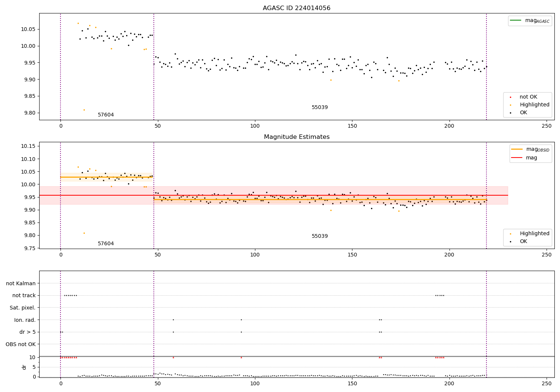
Task: Click the 'not Kalman' axis label
Action: coord(21,283)
